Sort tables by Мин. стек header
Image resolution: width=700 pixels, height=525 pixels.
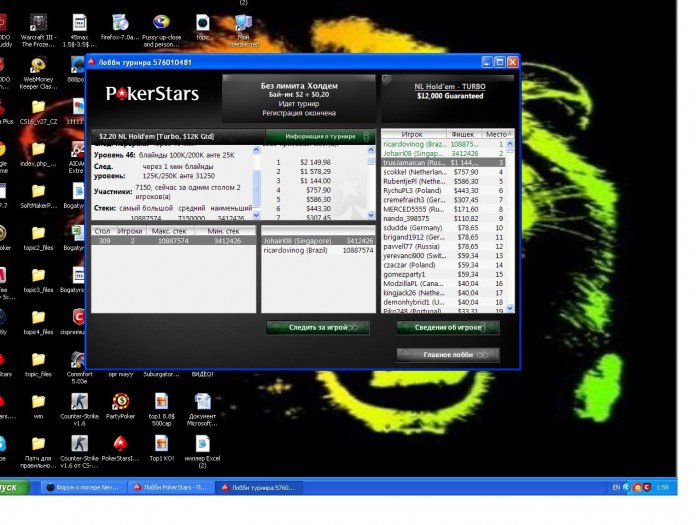coord(225,231)
